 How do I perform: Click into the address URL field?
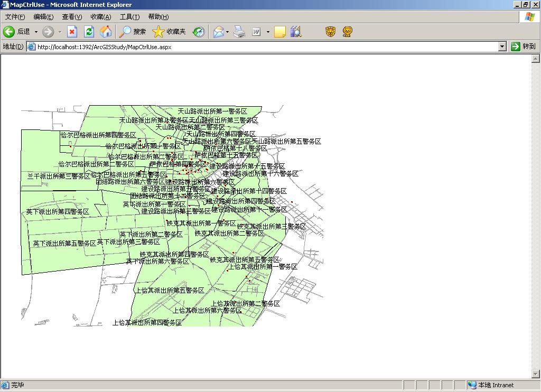(x=264, y=46)
